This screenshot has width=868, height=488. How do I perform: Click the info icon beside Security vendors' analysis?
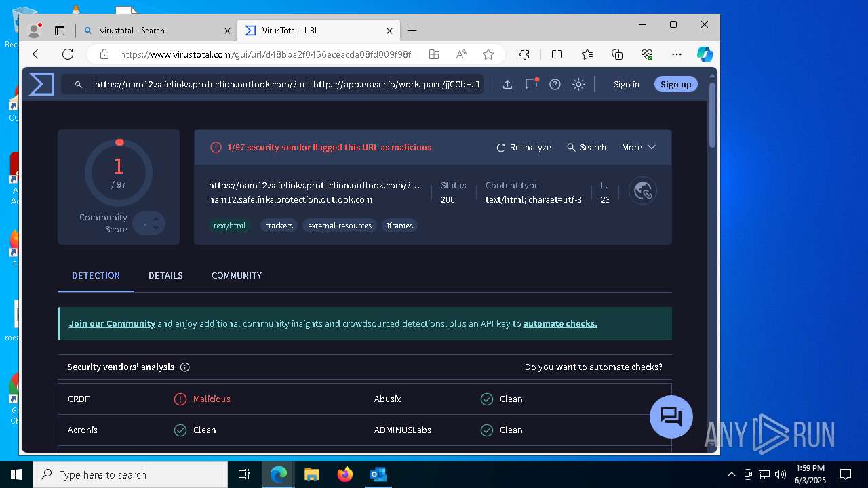184,367
